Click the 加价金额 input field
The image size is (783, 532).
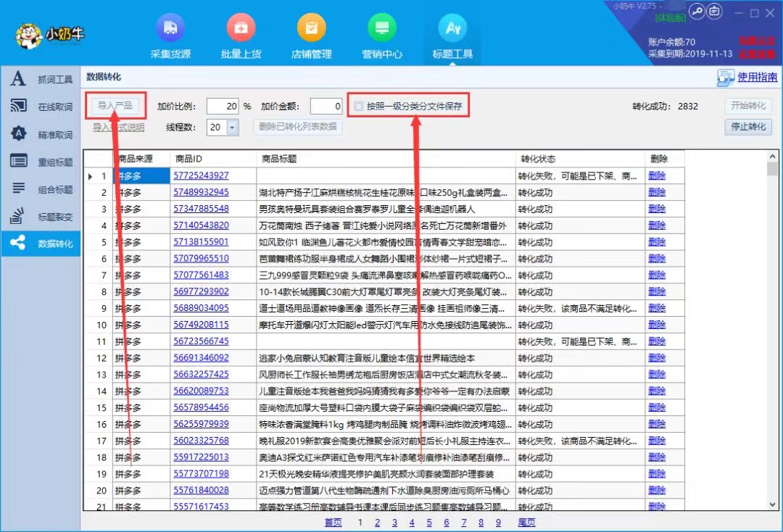(326, 106)
